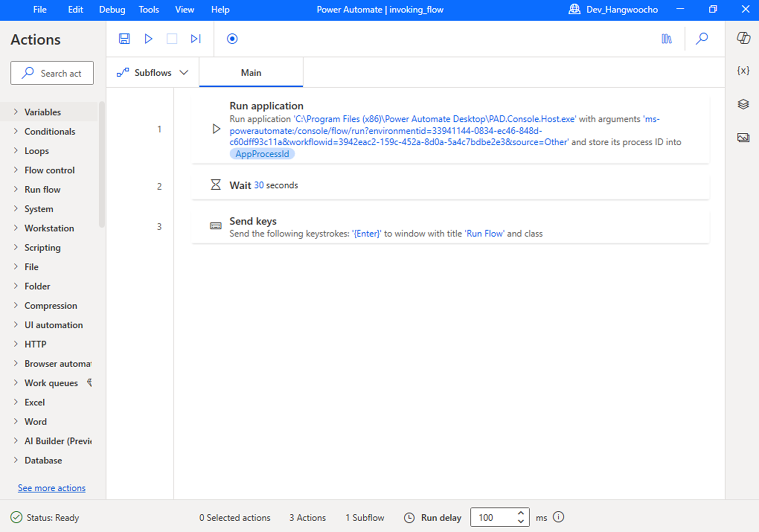Screen dimensions: 759x532
Task: Click the 'Run Flow' window title link
Action: [484, 233]
